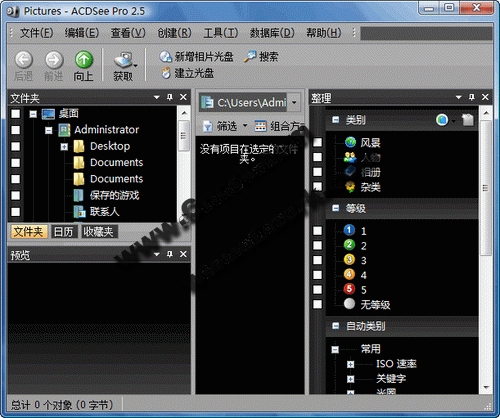Switch to the 日历 tab

[63, 232]
